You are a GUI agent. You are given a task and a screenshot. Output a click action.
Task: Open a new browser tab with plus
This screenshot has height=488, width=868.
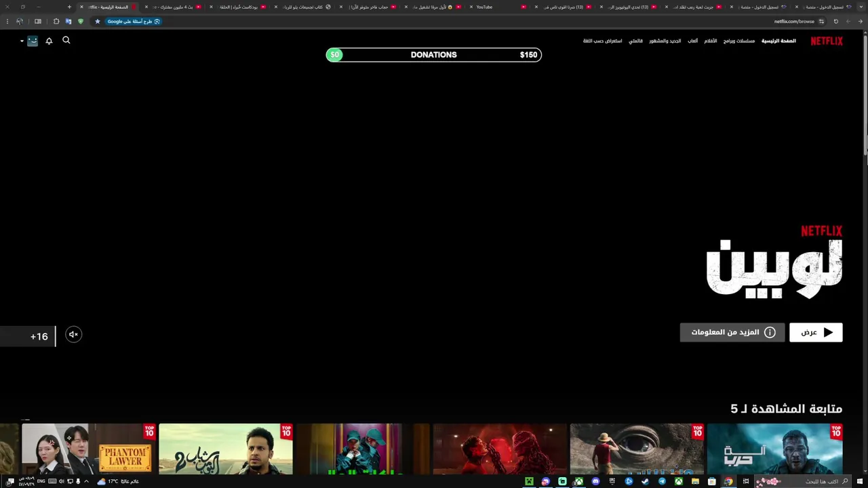point(69,7)
